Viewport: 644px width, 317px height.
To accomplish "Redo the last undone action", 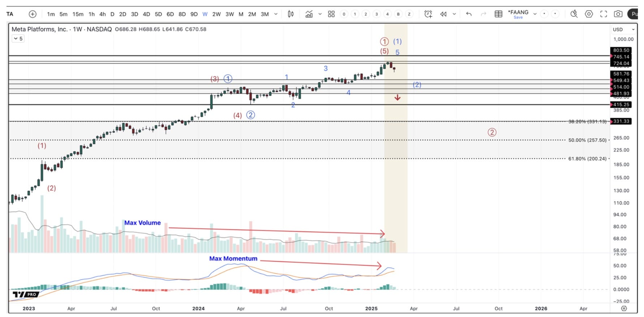I will 484,14.
